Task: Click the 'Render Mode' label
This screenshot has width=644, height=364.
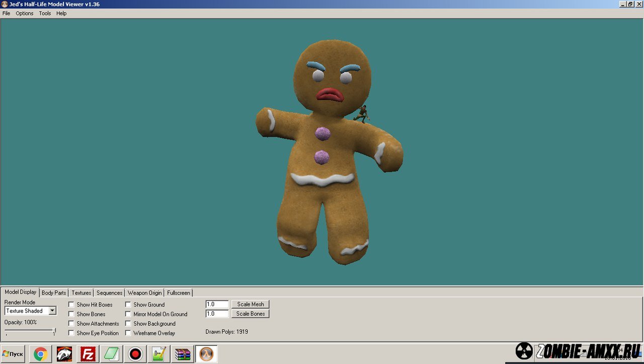Action: pos(20,303)
